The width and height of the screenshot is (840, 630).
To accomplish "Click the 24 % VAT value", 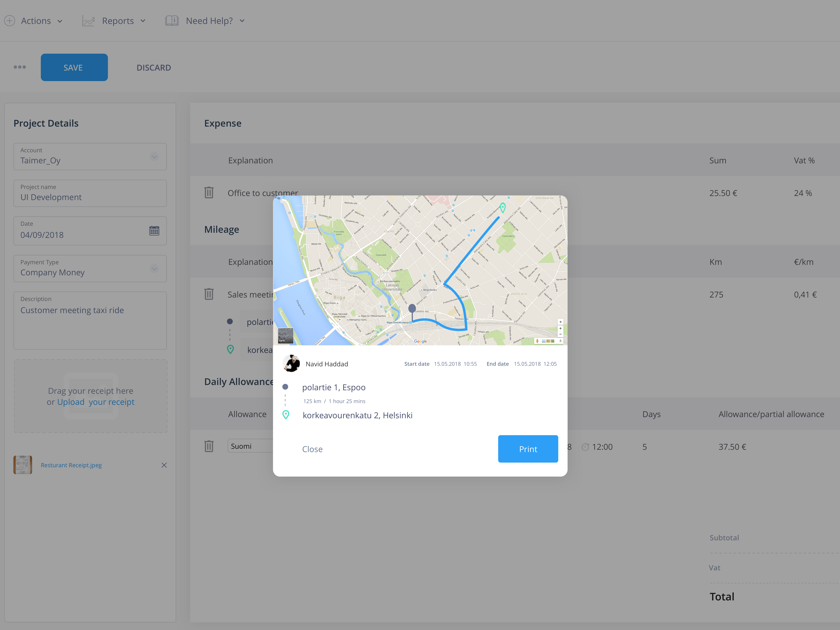I will pyautogui.click(x=803, y=193).
